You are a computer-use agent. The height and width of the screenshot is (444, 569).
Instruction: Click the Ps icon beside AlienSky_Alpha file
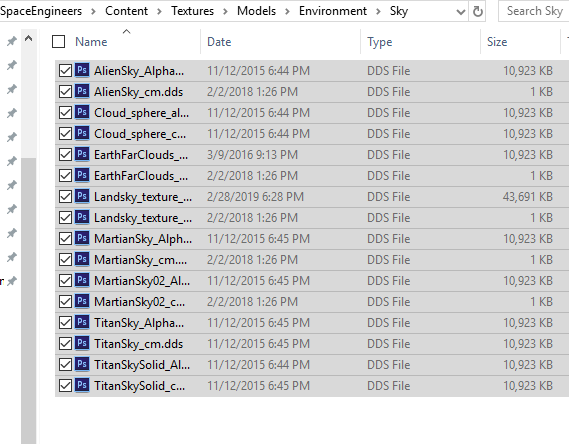[82, 70]
